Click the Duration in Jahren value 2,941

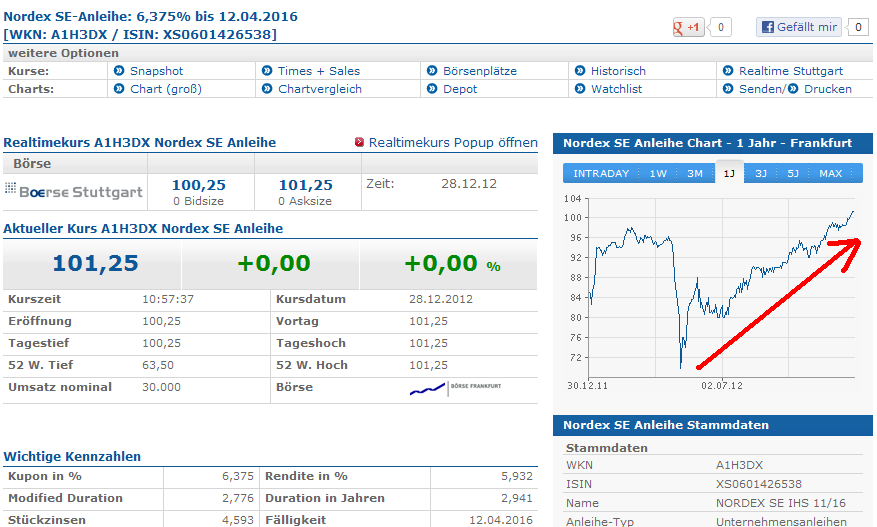click(x=517, y=498)
